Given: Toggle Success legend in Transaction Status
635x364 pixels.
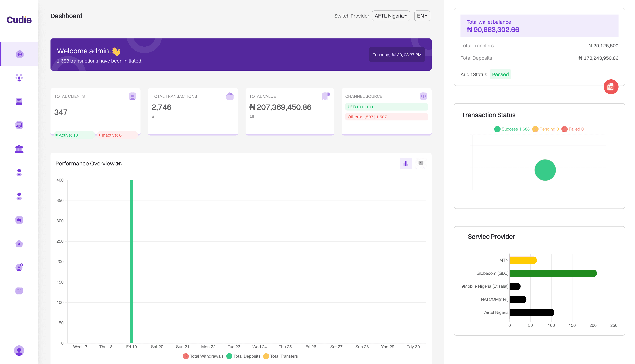Looking at the screenshot, I should [512, 129].
